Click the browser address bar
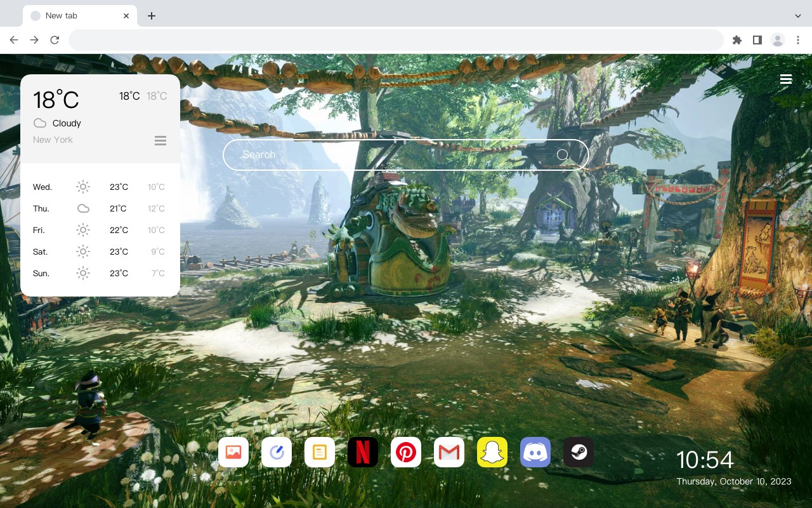812x508 pixels. click(x=396, y=40)
